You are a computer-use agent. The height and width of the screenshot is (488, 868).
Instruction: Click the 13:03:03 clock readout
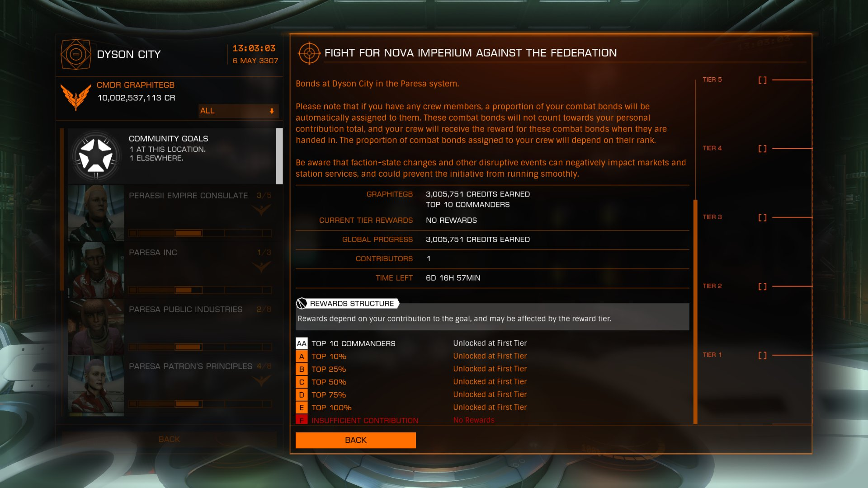(254, 48)
